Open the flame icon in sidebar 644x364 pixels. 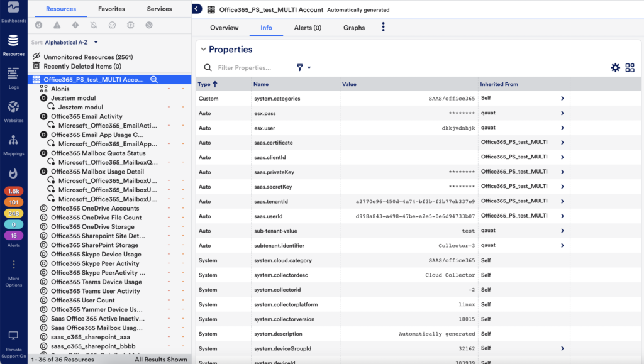pos(14,173)
